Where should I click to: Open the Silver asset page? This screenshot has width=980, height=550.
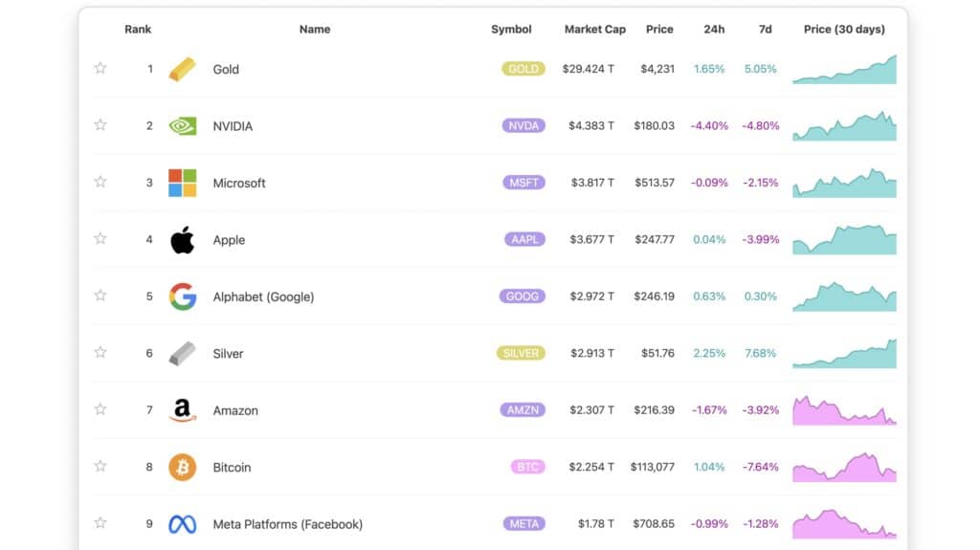pyautogui.click(x=228, y=354)
